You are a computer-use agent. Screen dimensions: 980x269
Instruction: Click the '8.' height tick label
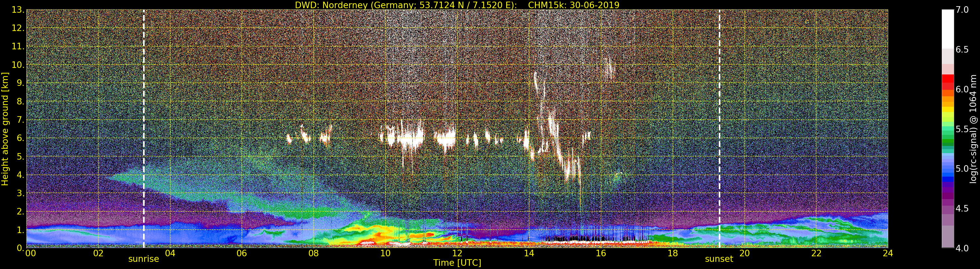point(20,102)
